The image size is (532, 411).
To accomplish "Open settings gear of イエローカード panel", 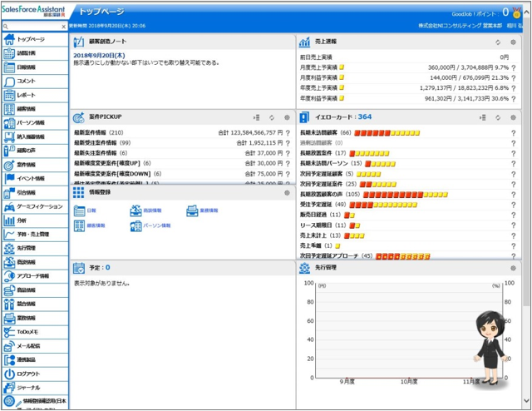I will pos(513,117).
